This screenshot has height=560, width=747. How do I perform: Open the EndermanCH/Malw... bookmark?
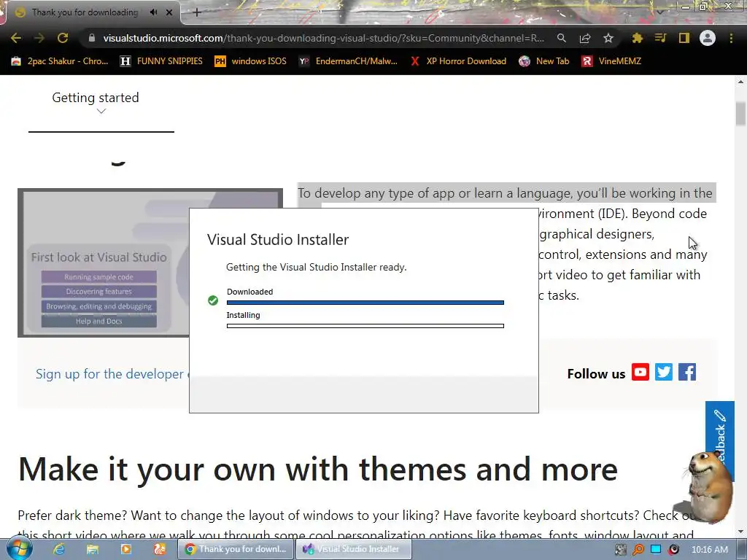tap(348, 61)
